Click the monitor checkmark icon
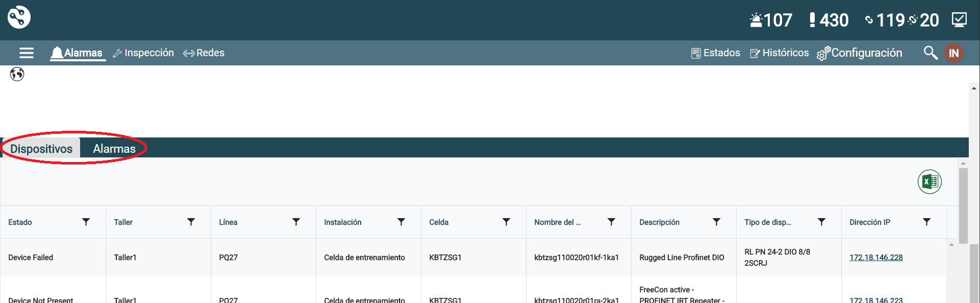 pyautogui.click(x=959, y=20)
